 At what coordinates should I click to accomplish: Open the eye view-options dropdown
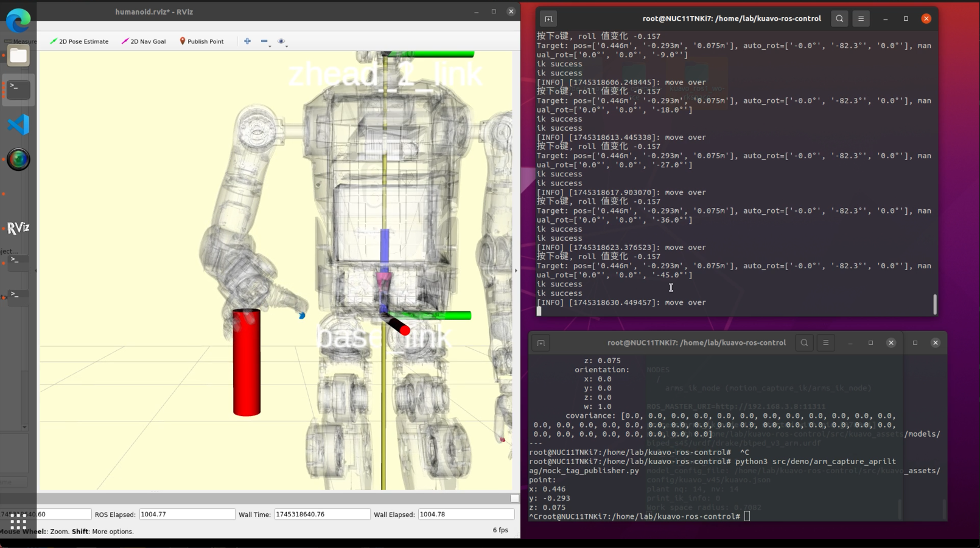pos(282,41)
